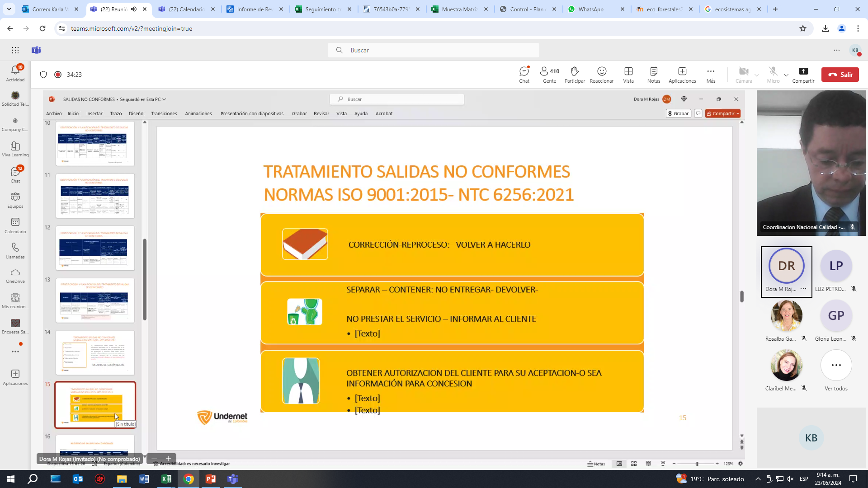Switch to Normal view in status bar
This screenshot has width=868, height=488.
pyautogui.click(x=619, y=464)
